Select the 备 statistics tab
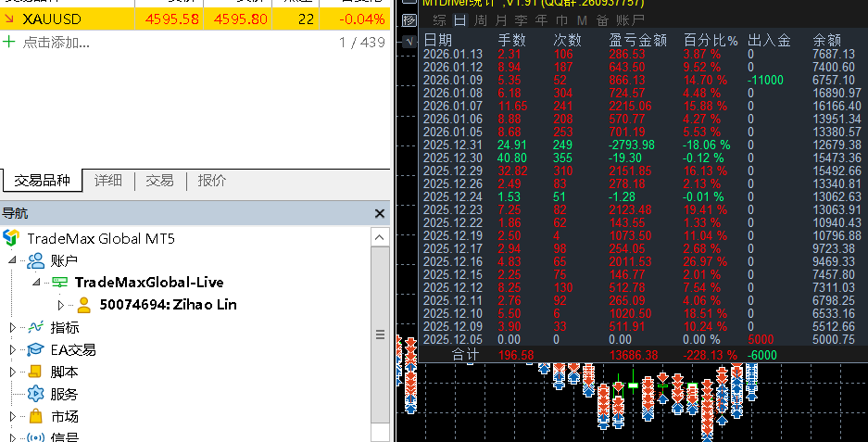This screenshot has height=442, width=868. (x=602, y=20)
